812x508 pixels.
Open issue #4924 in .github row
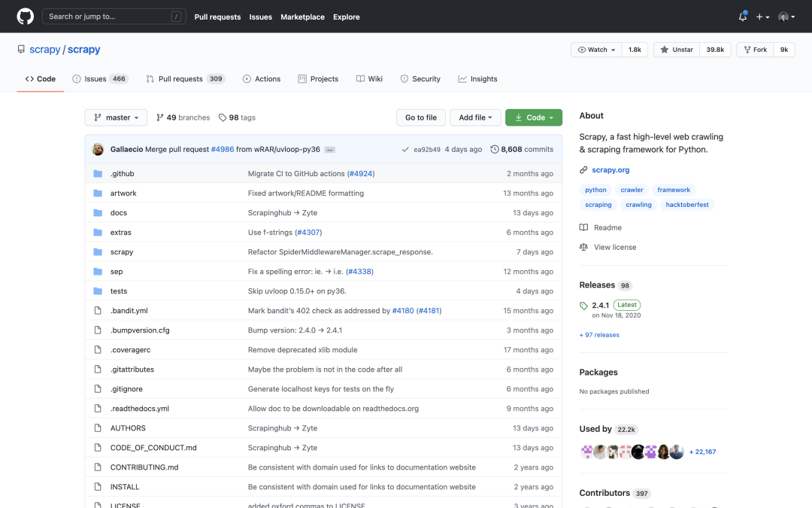tap(361, 174)
